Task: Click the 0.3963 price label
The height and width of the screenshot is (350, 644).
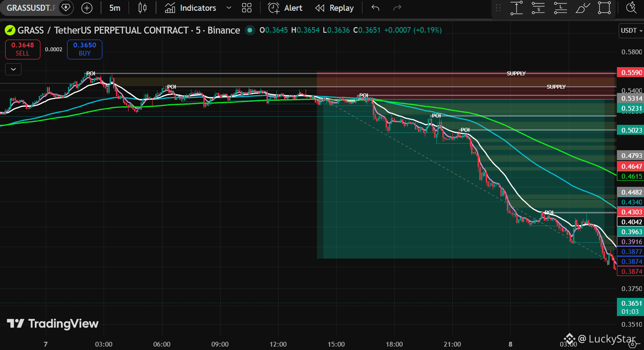Action: click(x=630, y=232)
